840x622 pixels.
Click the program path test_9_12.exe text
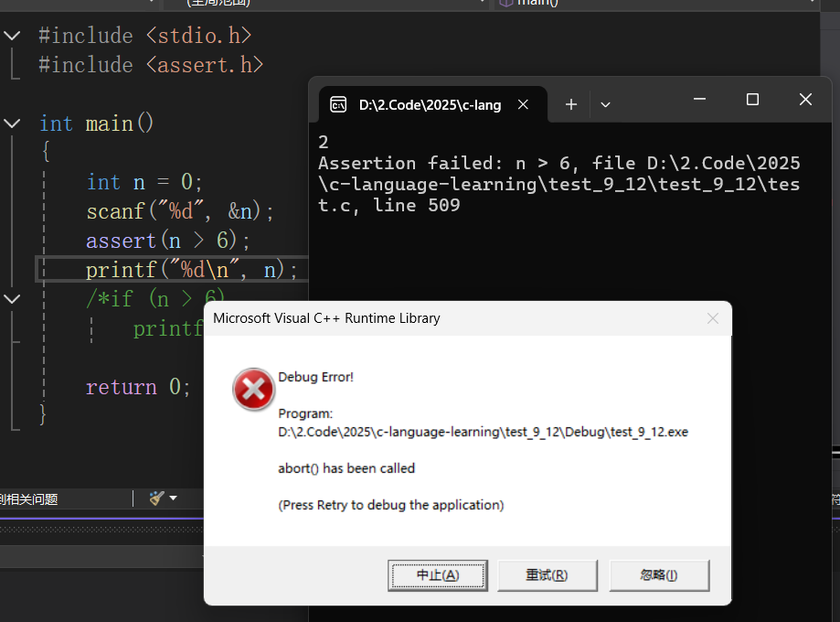coord(484,432)
